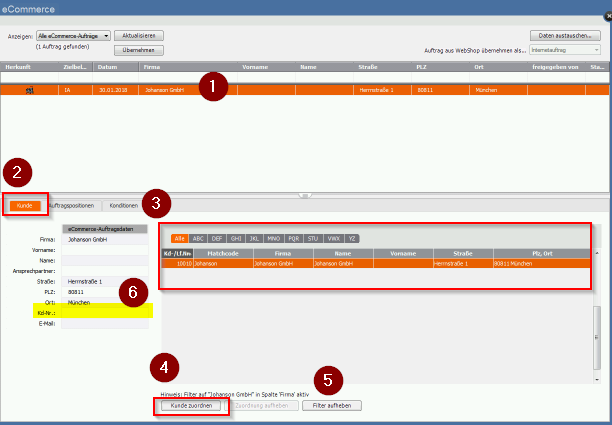Screen dimensions: 612x425
Task: Switch to the Kunde tab
Action: (x=25, y=206)
